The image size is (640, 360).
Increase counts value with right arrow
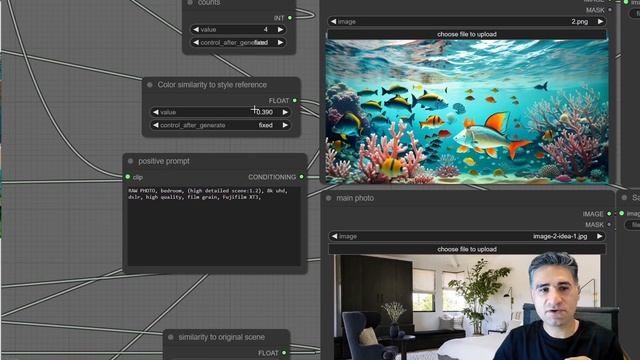(x=280, y=29)
